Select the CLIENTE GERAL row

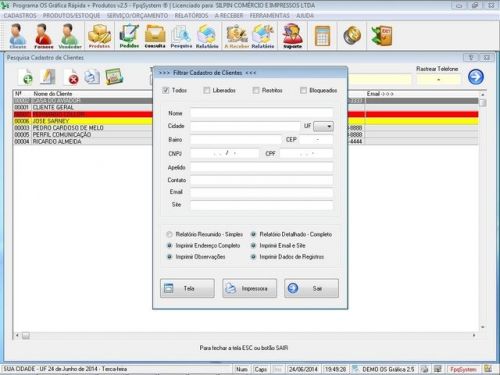[83, 107]
